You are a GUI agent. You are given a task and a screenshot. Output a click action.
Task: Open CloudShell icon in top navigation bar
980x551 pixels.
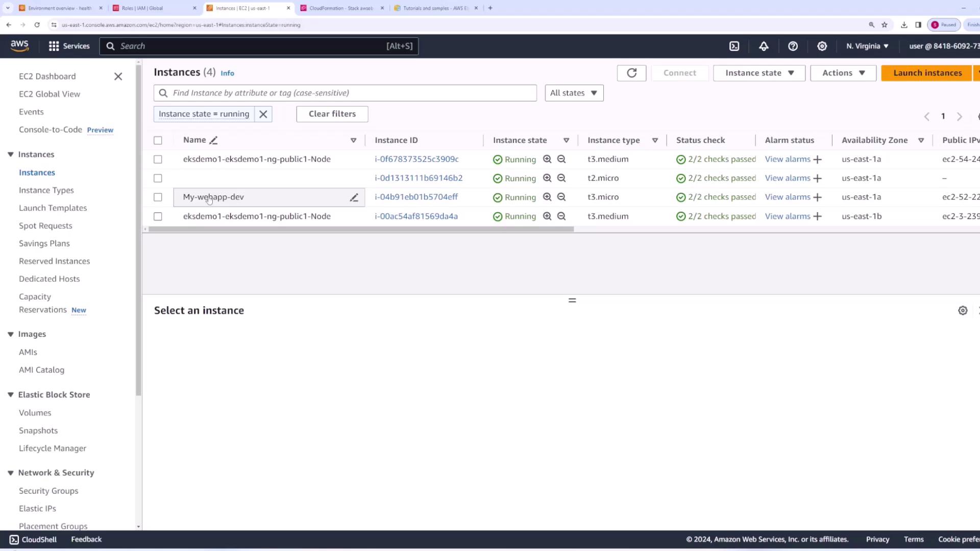coord(734,46)
